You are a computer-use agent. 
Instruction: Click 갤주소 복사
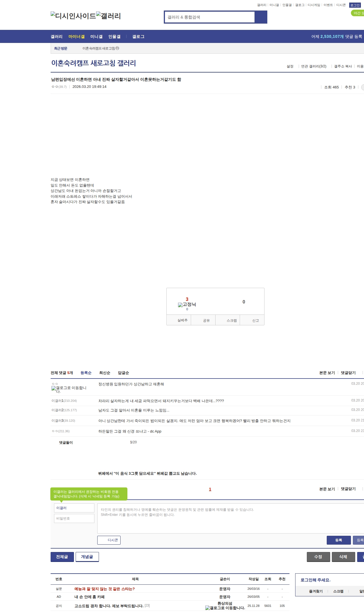point(343,66)
